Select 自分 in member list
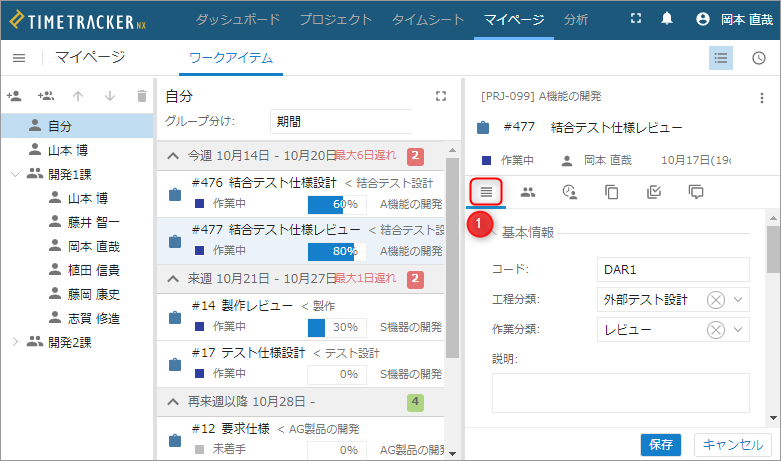Viewport: 781px width, 461px height. coord(77,126)
